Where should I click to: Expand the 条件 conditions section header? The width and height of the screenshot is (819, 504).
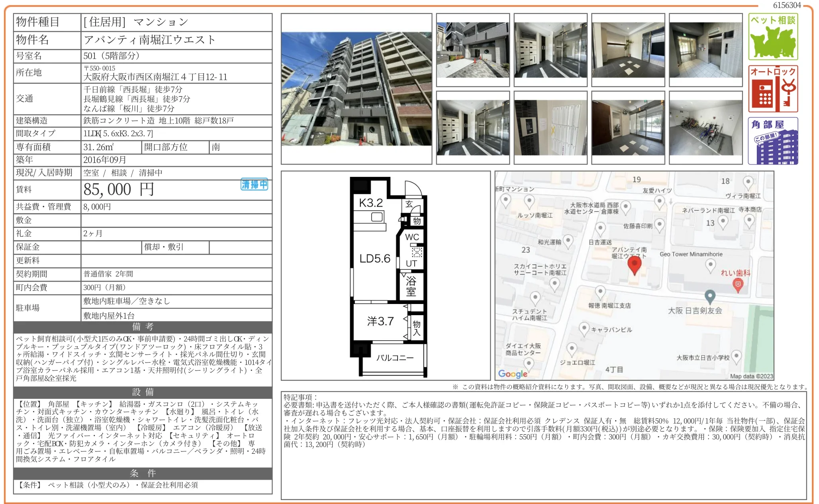tap(142, 473)
